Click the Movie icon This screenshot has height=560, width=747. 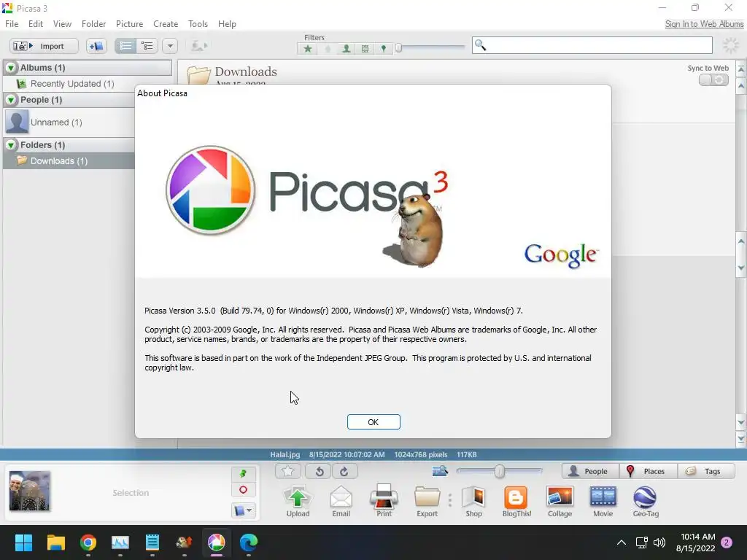[x=603, y=502]
